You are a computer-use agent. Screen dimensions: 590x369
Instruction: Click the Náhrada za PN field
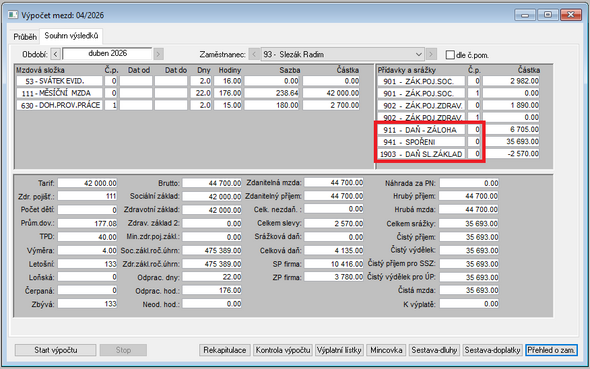[469, 183]
